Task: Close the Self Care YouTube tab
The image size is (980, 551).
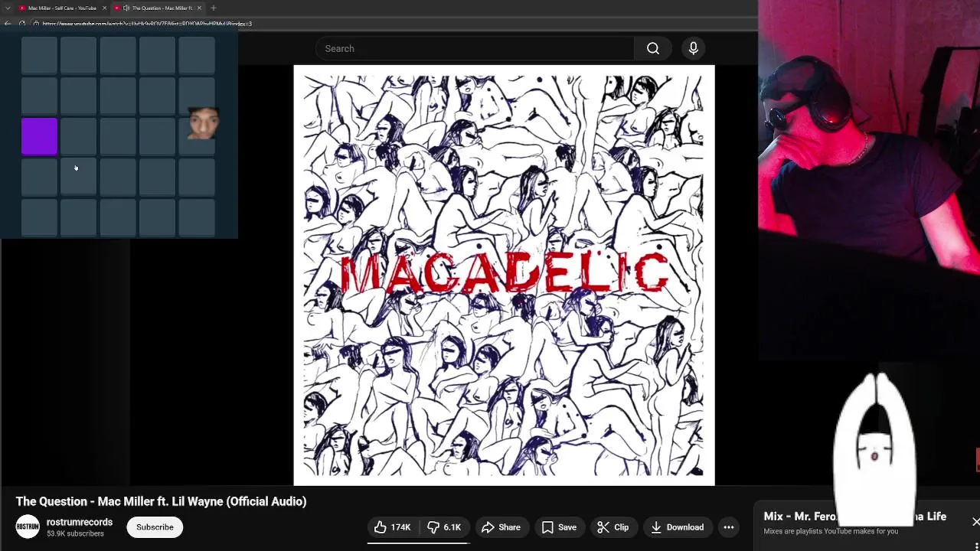Action: [x=104, y=8]
